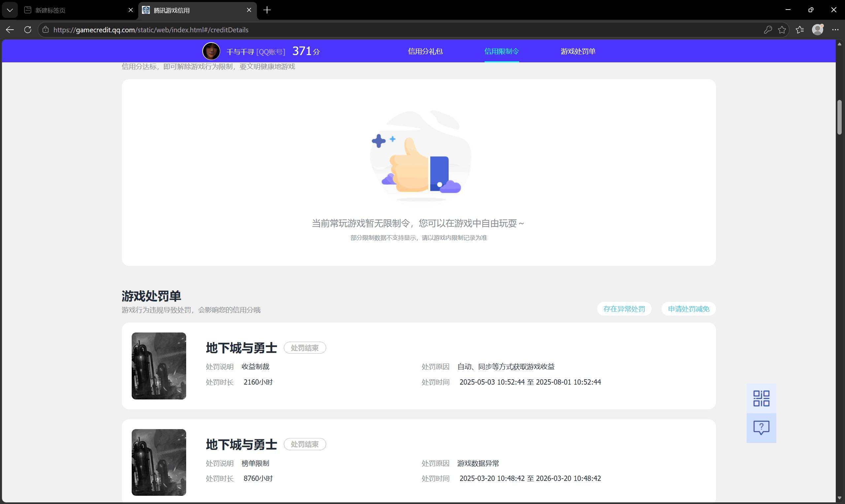The image size is (845, 504).
Task: Switch to the 新建标签页 browser tab
Action: (79, 10)
